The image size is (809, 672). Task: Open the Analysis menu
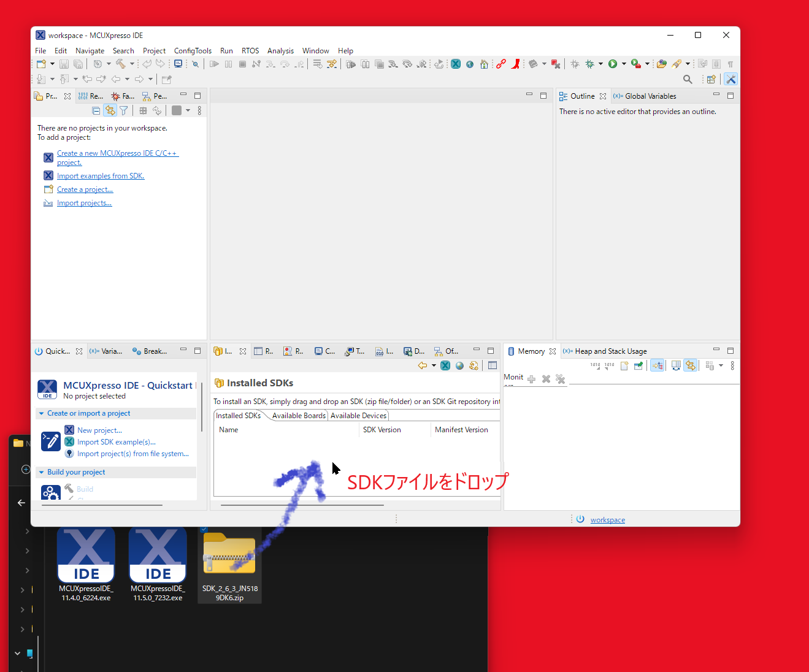click(280, 51)
